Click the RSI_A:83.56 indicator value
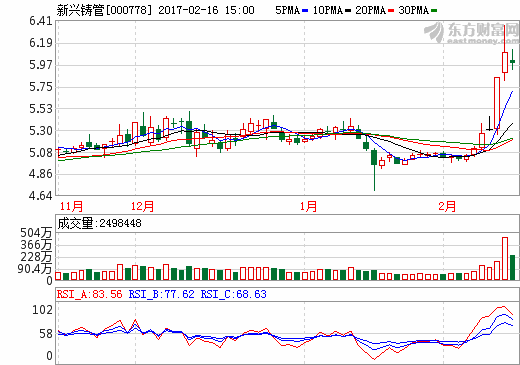This screenshot has width=520, height=365. click(x=89, y=294)
